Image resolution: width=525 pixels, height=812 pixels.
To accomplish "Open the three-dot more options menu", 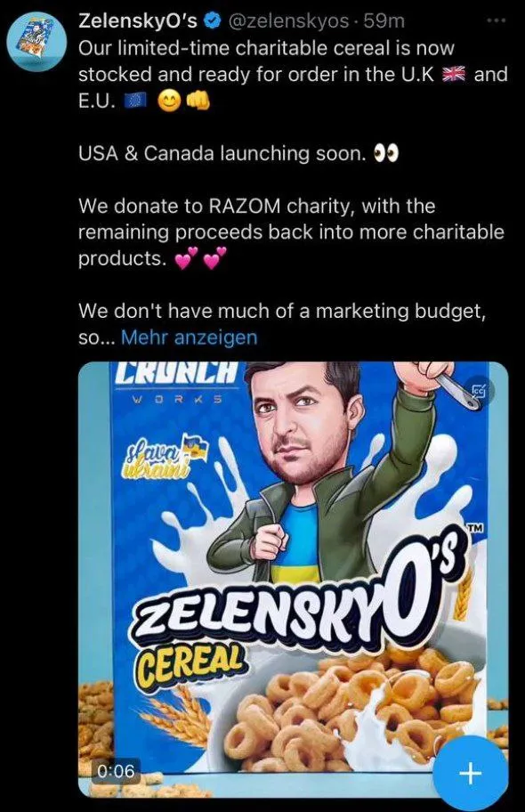I will point(496,20).
